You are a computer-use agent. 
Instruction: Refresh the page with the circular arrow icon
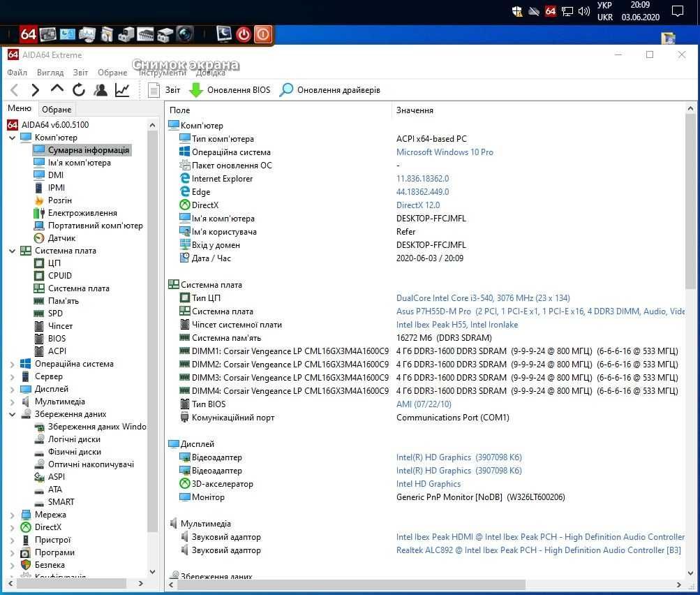79,90
